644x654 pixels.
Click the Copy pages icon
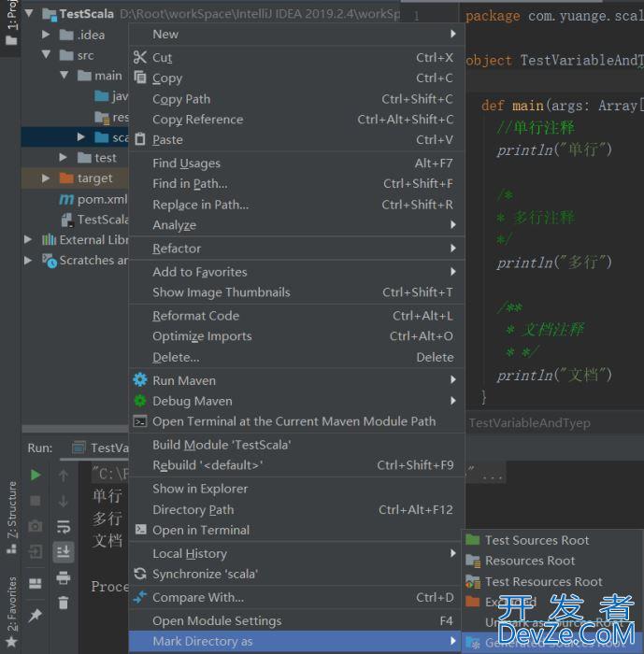[140, 78]
